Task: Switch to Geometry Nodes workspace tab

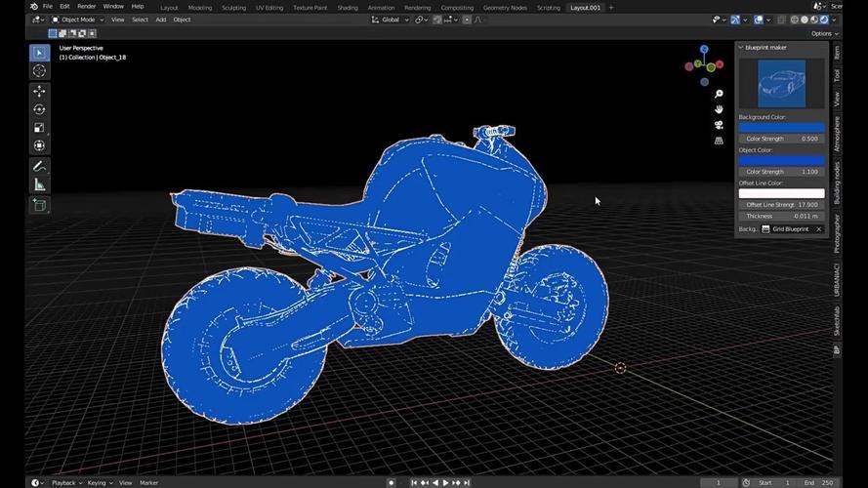Action: coord(505,8)
